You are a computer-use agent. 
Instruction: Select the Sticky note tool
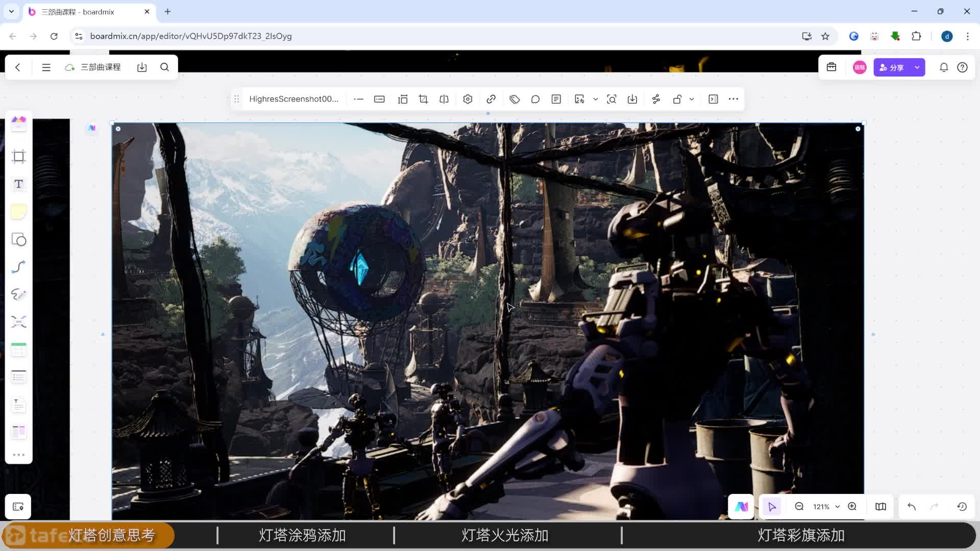coord(19,212)
